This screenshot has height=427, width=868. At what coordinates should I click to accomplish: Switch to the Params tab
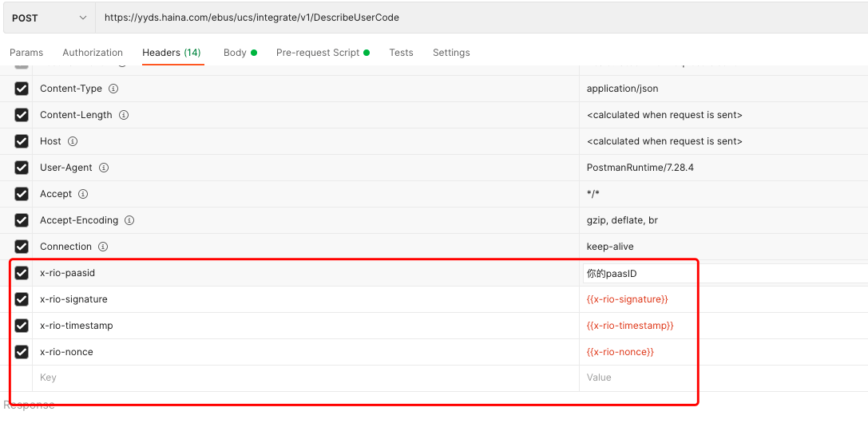click(x=26, y=53)
